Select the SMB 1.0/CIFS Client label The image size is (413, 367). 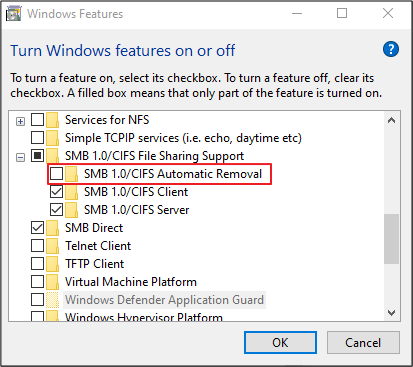click(x=136, y=192)
